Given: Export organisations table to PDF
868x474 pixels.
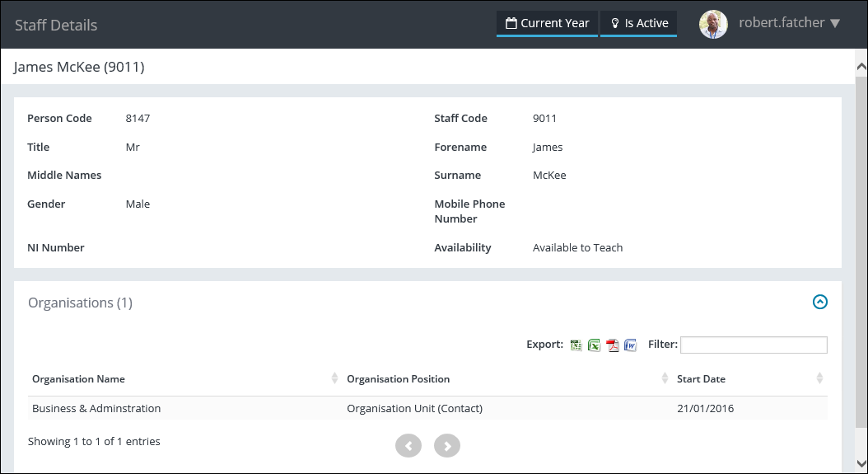Looking at the screenshot, I should [613, 345].
